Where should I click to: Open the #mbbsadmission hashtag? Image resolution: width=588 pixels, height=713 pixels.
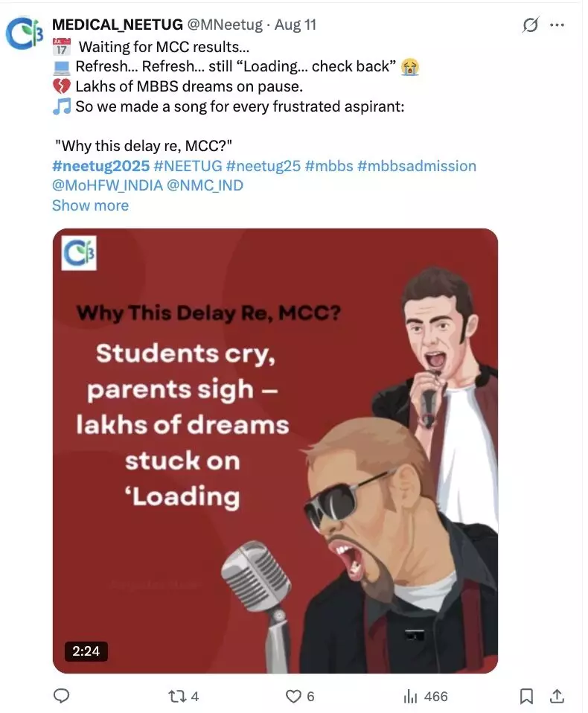(x=417, y=166)
